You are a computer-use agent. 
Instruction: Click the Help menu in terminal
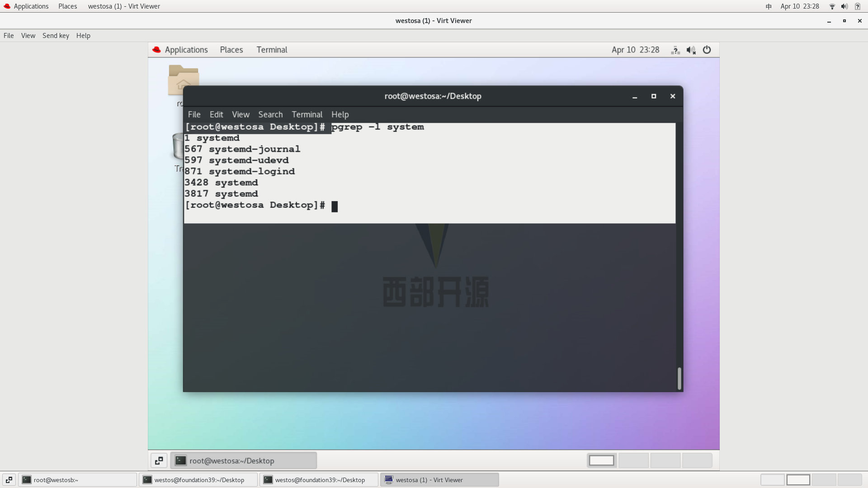(x=340, y=114)
